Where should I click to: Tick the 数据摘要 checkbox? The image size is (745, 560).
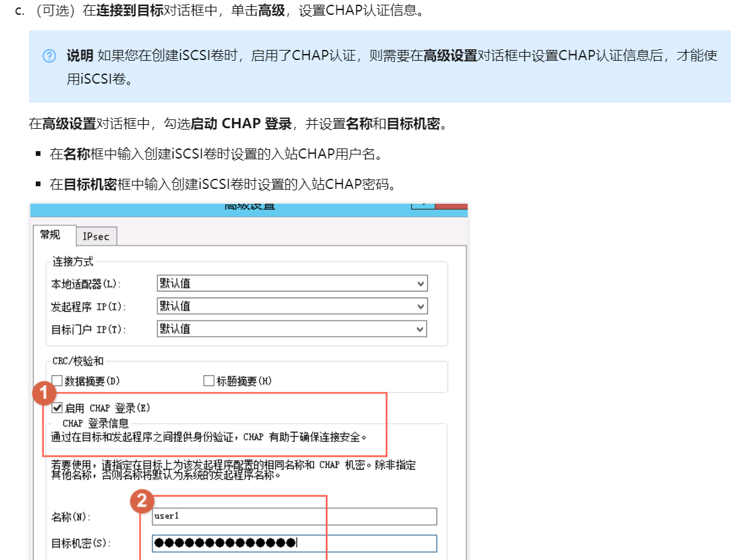click(57, 381)
